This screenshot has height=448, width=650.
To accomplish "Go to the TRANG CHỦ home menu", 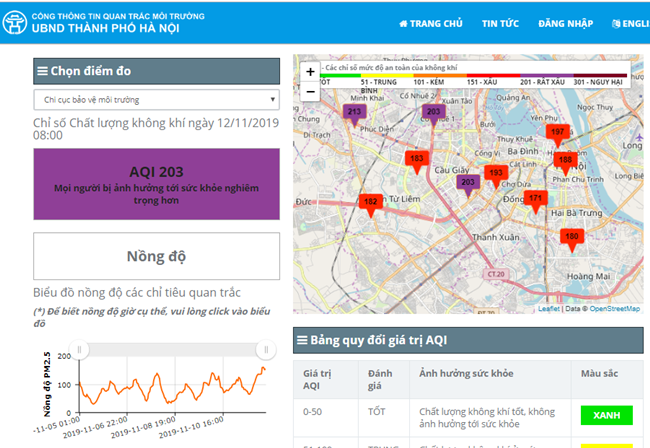I will (x=430, y=23).
